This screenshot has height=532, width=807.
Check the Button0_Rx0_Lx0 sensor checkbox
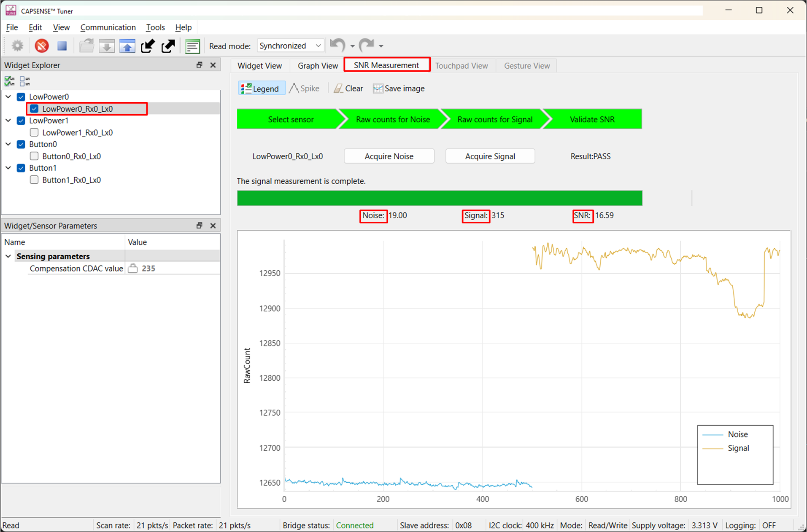pyautogui.click(x=35, y=156)
